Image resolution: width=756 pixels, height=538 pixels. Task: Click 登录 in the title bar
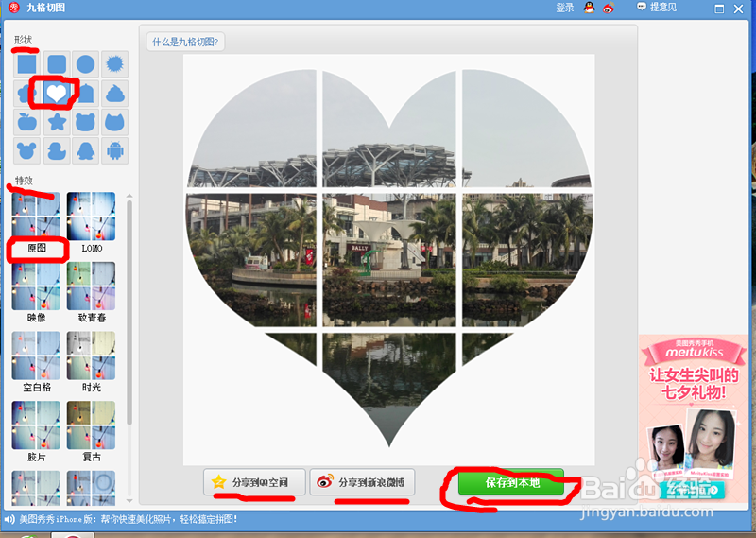pyautogui.click(x=564, y=8)
